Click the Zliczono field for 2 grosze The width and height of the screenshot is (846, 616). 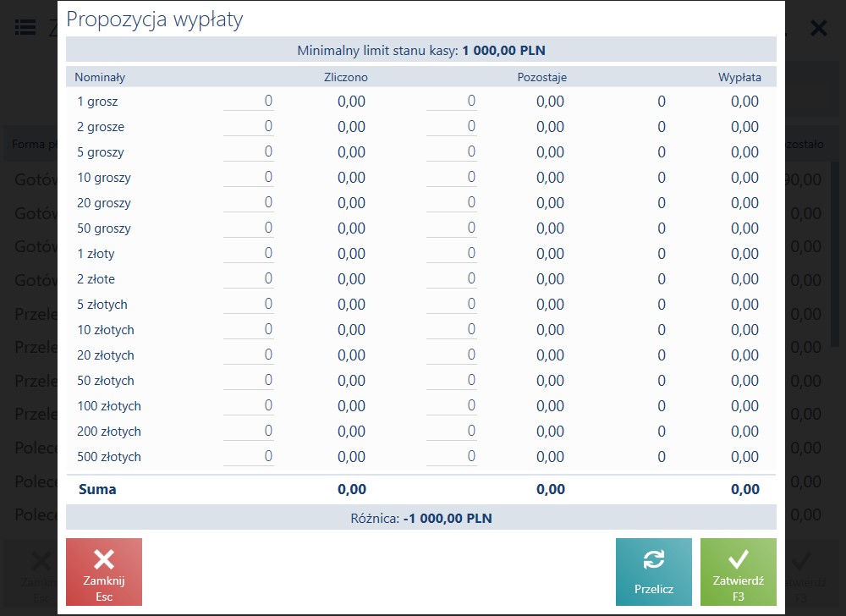[249, 127]
